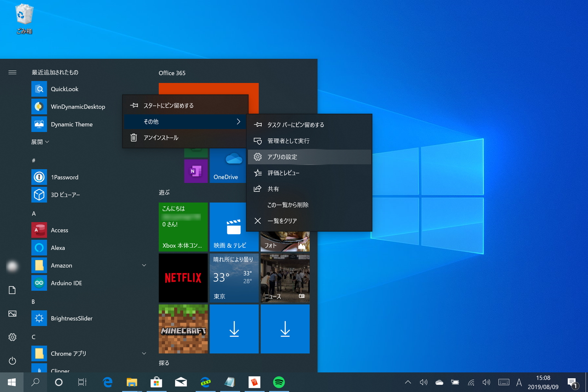Click the IME mode indicator A
Image resolution: width=588 pixels, height=392 pixels.
click(x=519, y=382)
